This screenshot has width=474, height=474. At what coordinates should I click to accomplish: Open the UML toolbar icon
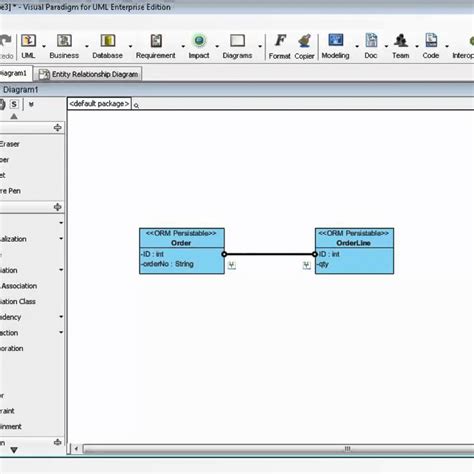28,41
